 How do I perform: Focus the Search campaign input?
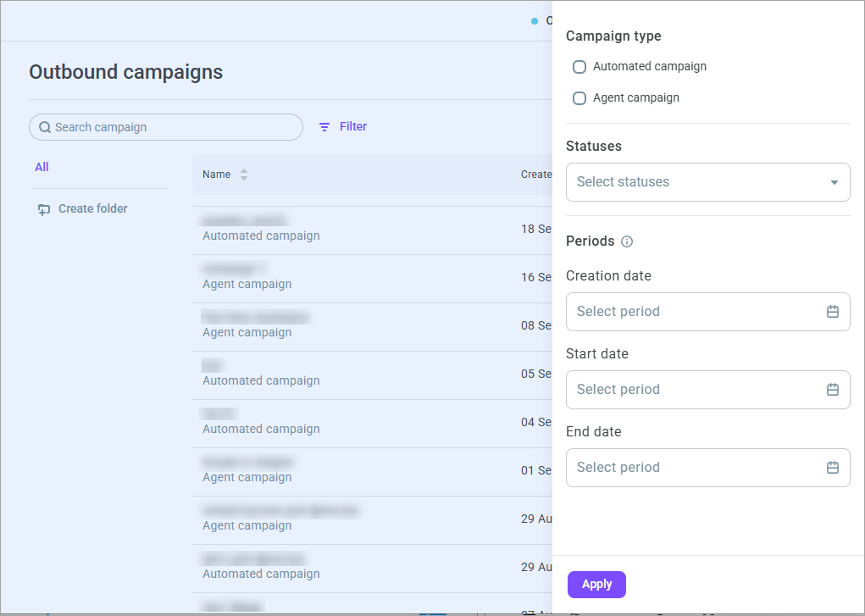click(x=165, y=127)
